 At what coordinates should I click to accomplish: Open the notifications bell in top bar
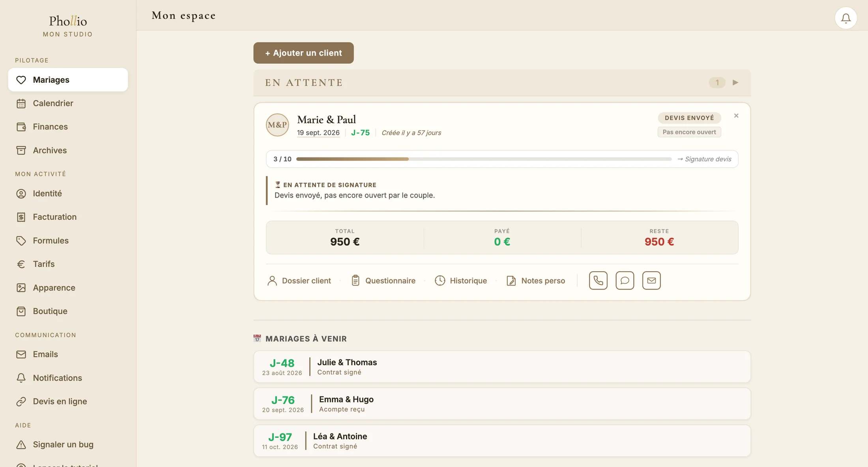click(846, 18)
